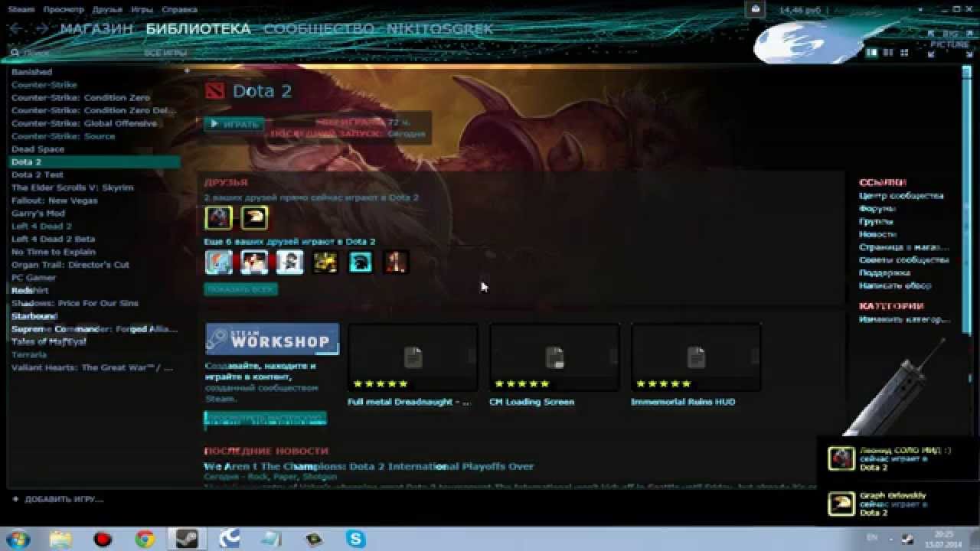Switch to the МАГАЗИН tab
The width and height of the screenshot is (980, 551).
tap(97, 29)
